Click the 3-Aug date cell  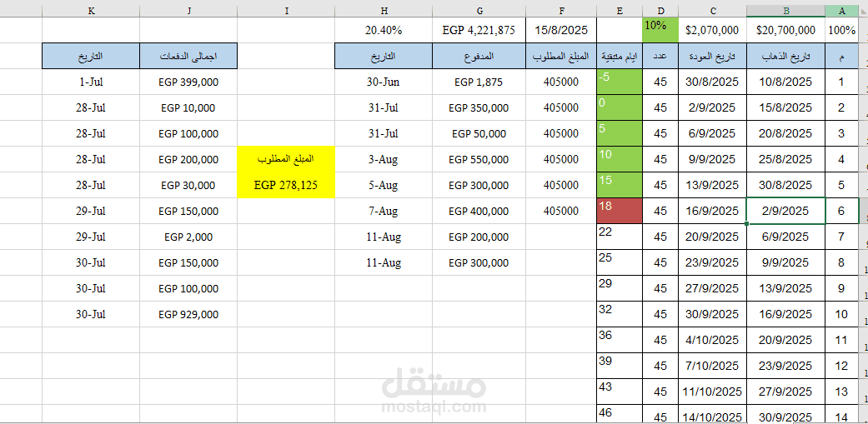(384, 159)
